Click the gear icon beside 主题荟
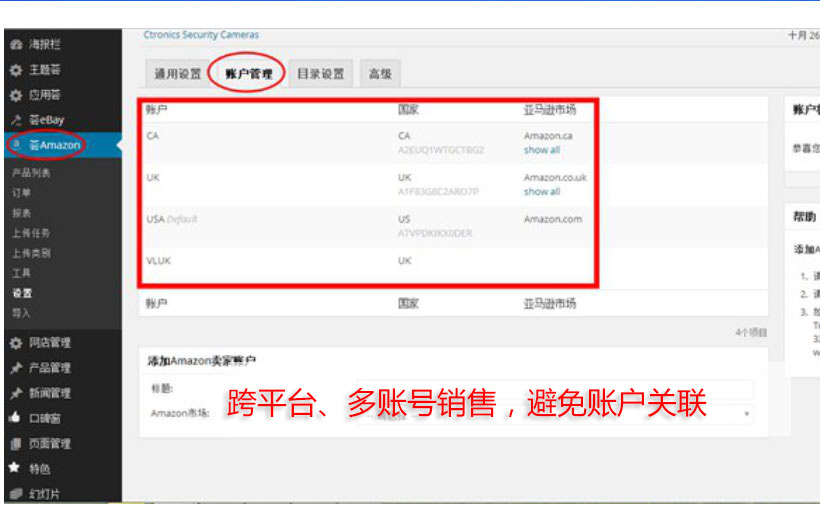 click(15, 71)
